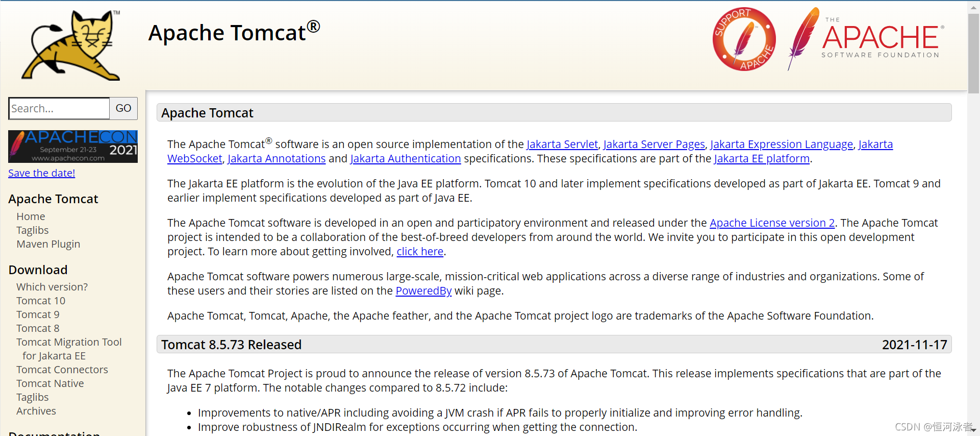980x436 pixels.
Task: Go to Home in the sidebar
Action: pyautogui.click(x=31, y=216)
